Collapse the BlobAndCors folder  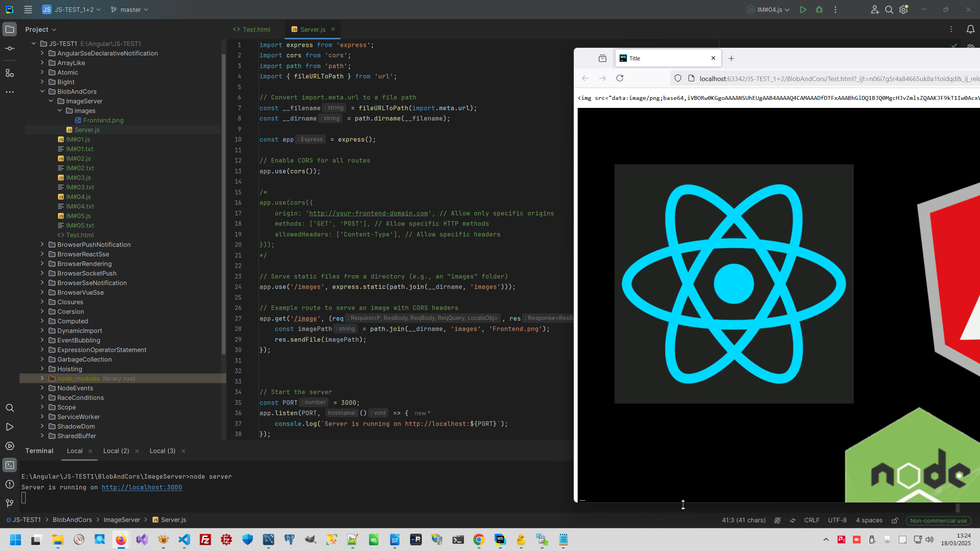click(42, 91)
